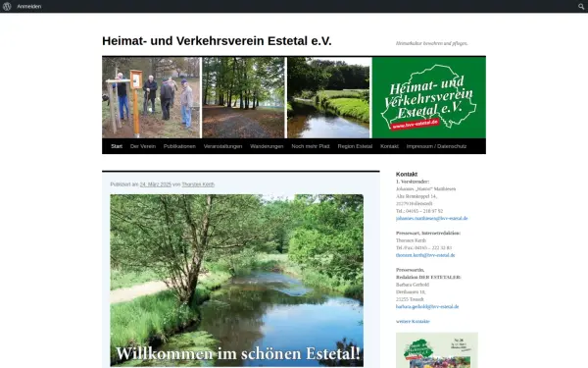Open author link Thorsten Kerth
Image resolution: width=588 pixels, height=368 pixels.
point(198,184)
